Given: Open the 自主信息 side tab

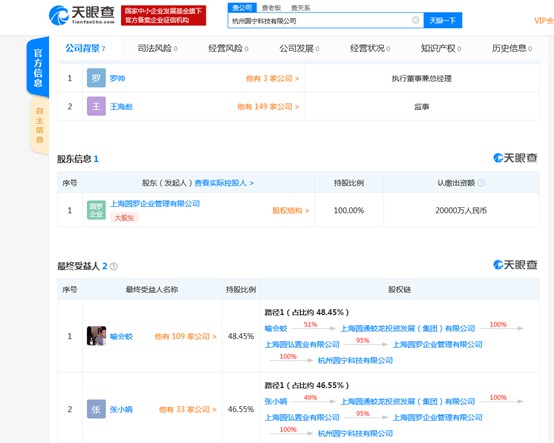Looking at the screenshot, I should click(40, 125).
